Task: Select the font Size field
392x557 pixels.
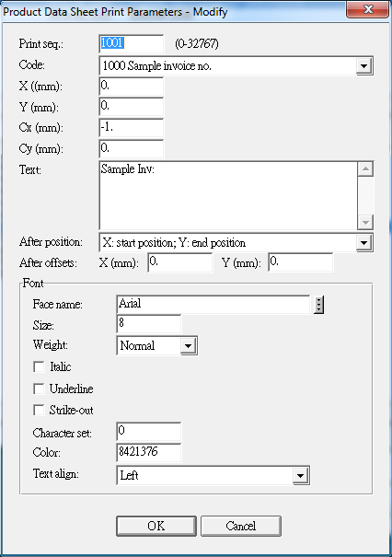Action: point(148,324)
